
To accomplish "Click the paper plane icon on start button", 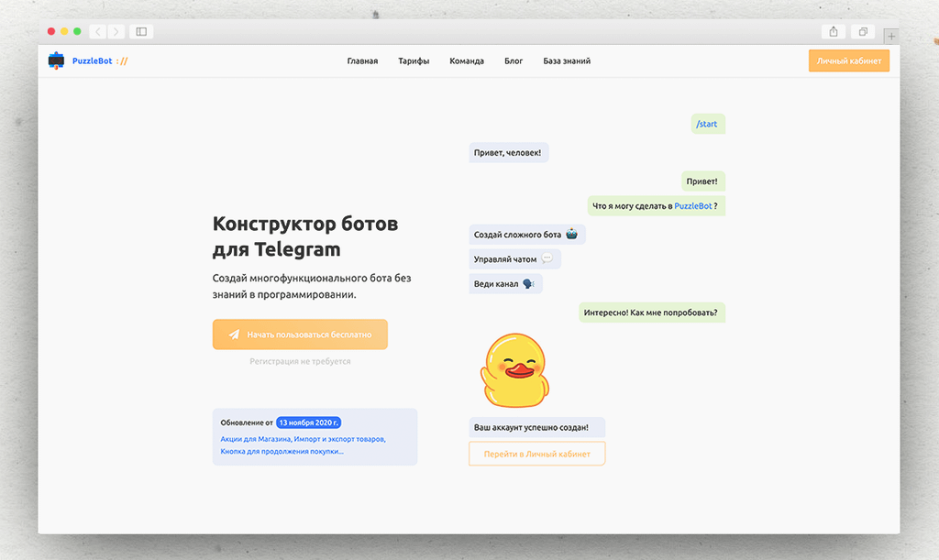I will tap(234, 335).
